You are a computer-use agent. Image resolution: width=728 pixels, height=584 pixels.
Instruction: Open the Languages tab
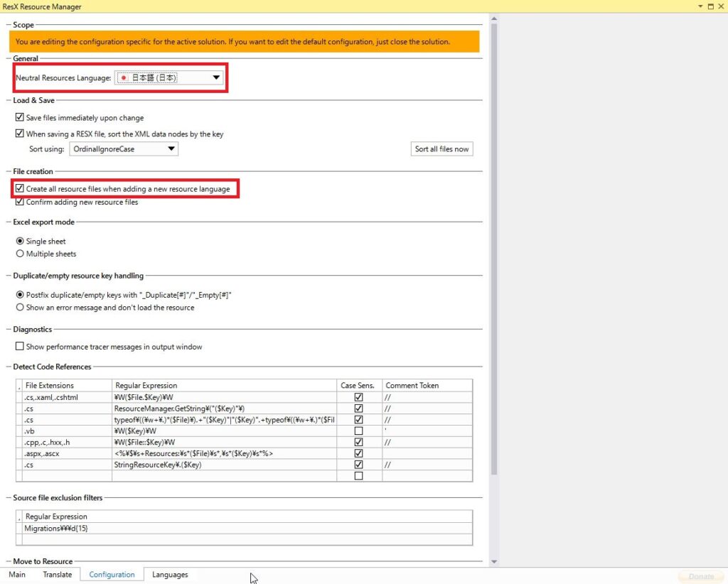pyautogui.click(x=170, y=575)
